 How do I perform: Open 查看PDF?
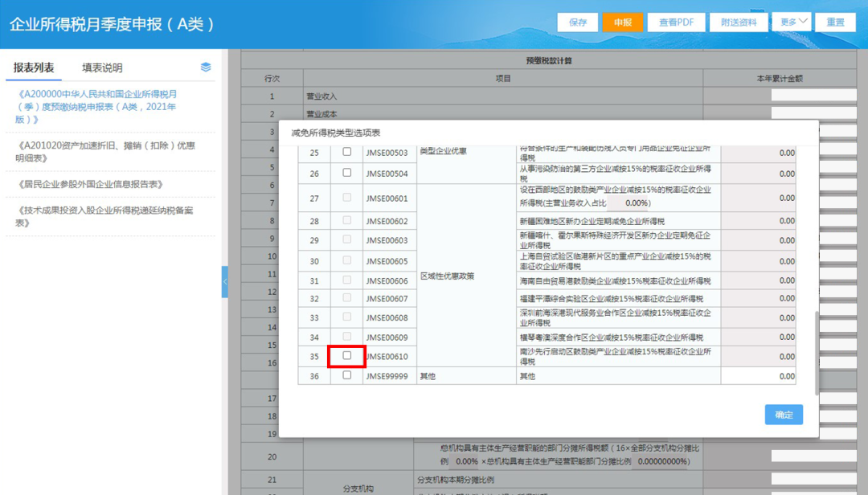pos(677,22)
